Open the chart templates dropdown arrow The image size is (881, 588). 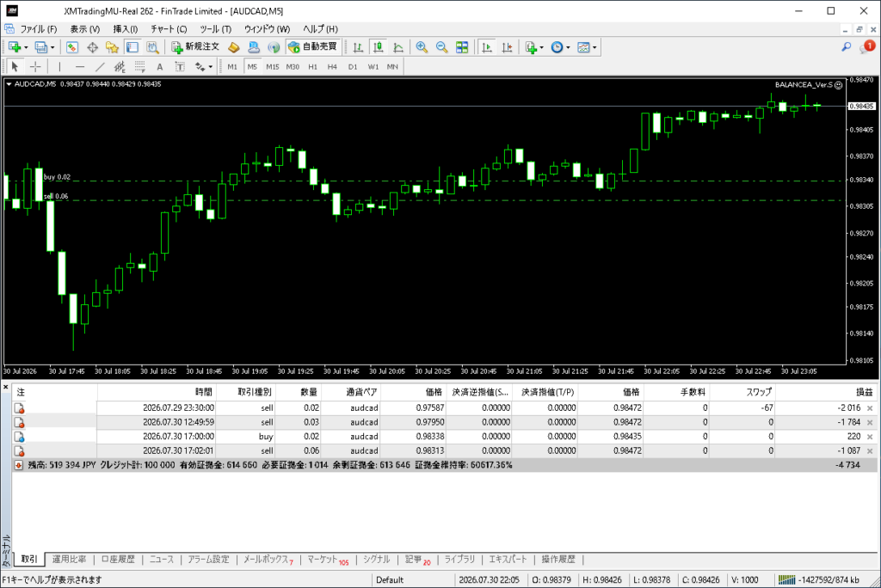(x=595, y=48)
